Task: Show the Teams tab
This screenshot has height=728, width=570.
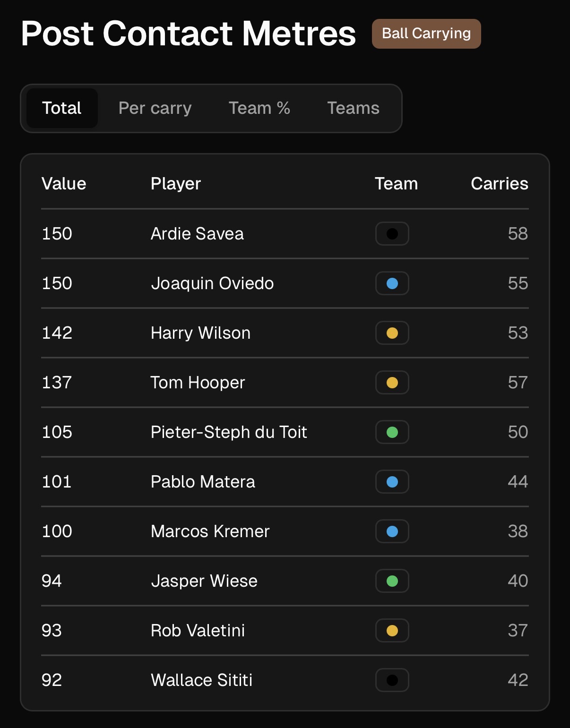Action: (353, 108)
